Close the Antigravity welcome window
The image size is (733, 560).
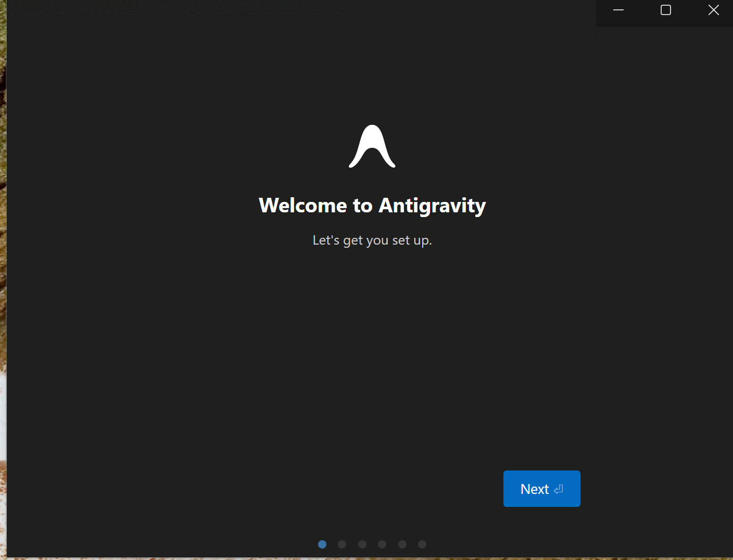[713, 10]
